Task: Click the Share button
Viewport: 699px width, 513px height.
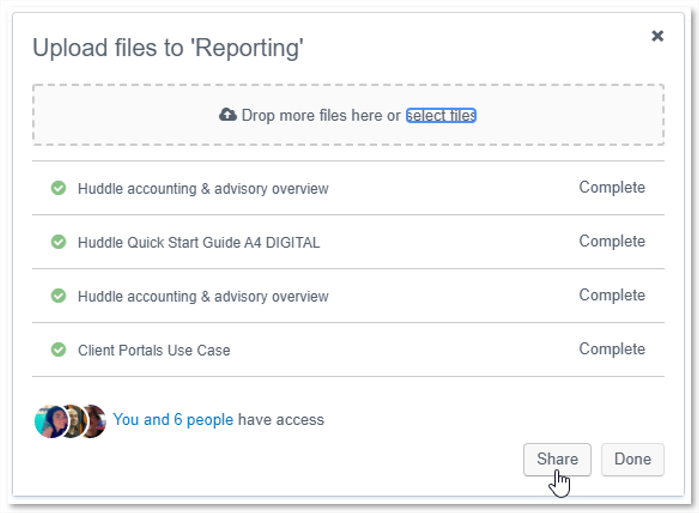Action: 557,460
